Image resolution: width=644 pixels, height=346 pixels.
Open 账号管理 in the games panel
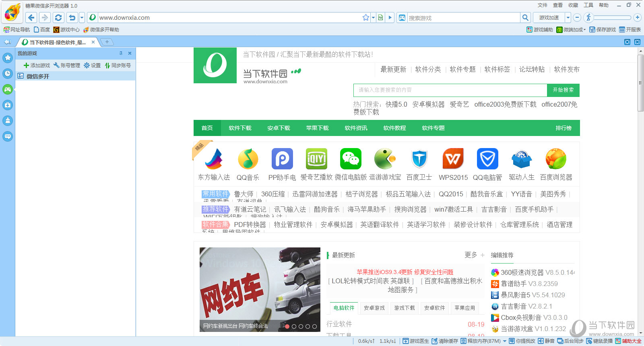pos(67,65)
